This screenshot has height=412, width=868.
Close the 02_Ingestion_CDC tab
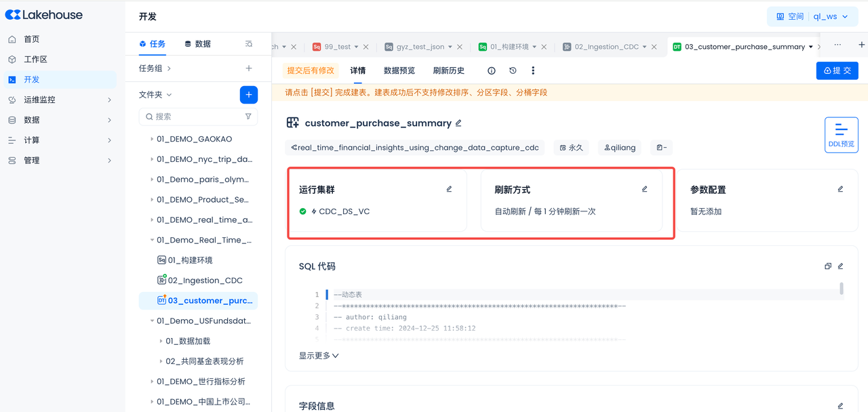(x=654, y=47)
